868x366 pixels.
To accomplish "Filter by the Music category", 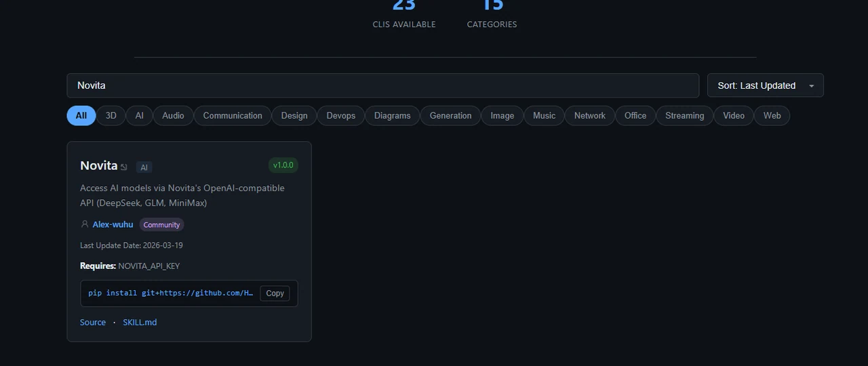I will (x=545, y=116).
